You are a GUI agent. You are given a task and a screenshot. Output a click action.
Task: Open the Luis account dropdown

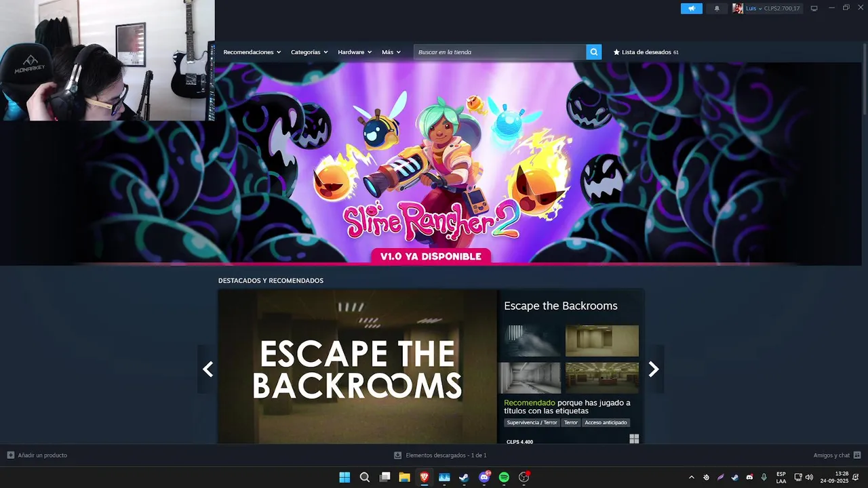(754, 8)
